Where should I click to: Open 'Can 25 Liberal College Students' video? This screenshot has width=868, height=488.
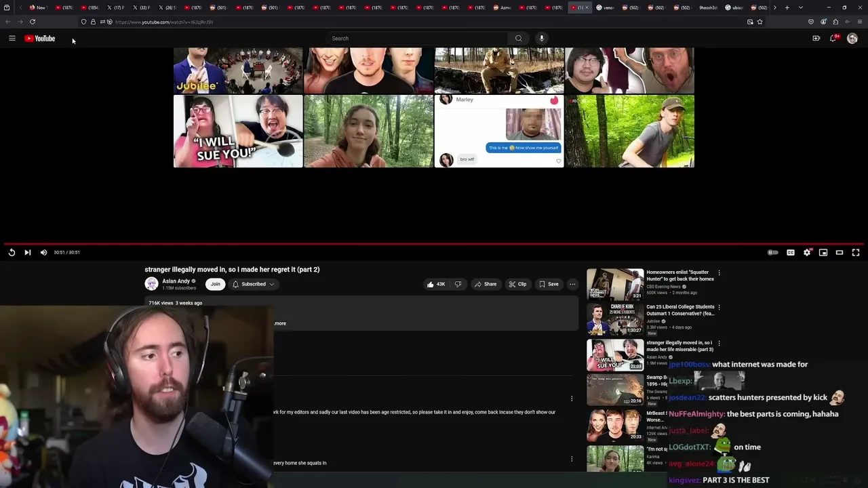(680, 310)
